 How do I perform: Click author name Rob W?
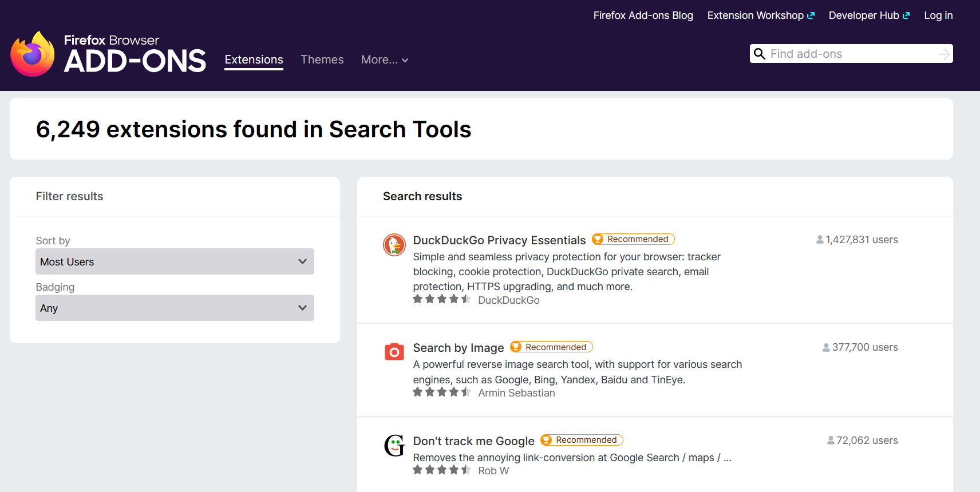click(493, 471)
